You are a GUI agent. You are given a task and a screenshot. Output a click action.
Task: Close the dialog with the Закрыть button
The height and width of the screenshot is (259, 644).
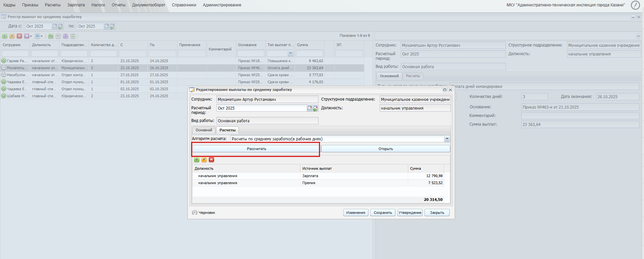(x=437, y=213)
